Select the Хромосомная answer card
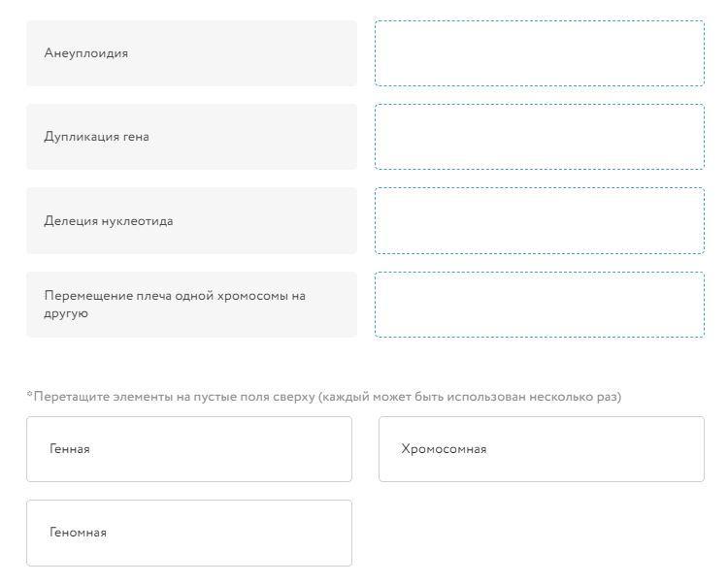 point(542,449)
